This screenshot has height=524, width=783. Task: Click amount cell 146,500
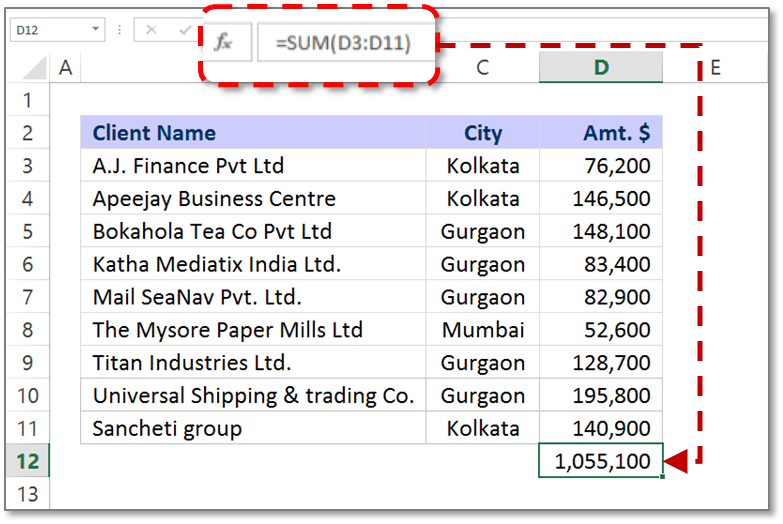point(601,198)
